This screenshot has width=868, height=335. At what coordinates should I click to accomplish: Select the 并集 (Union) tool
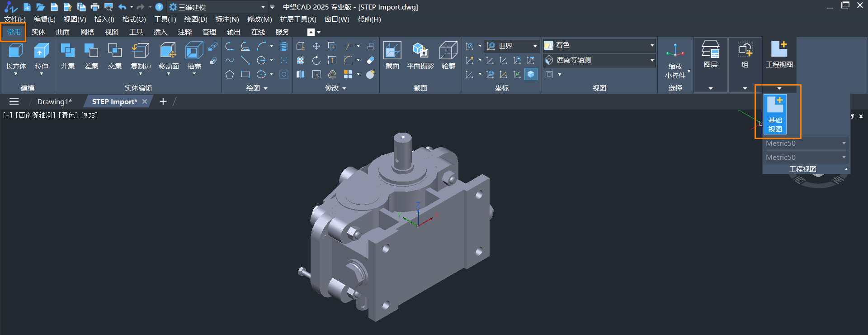click(x=68, y=56)
